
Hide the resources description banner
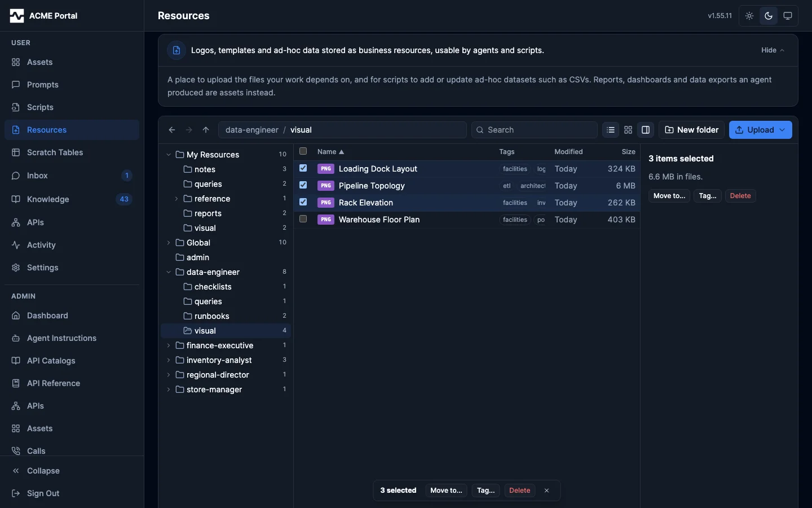pos(773,50)
